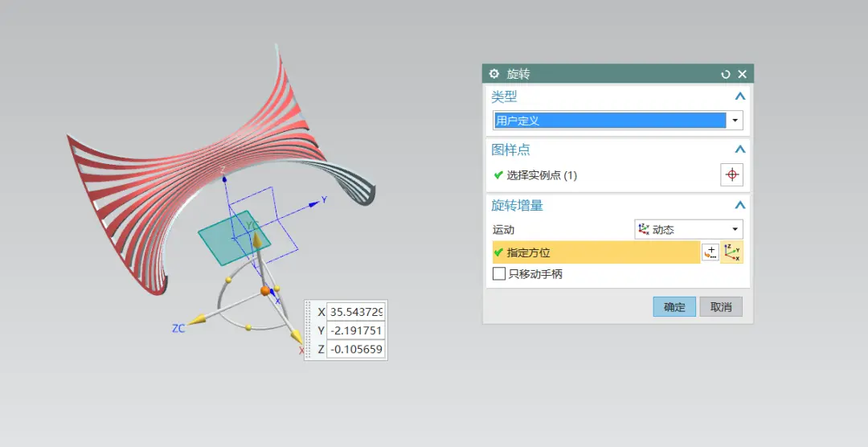Screen dimensions: 868x447
Task: Collapse the 旋转增量 section
Action: pos(739,206)
